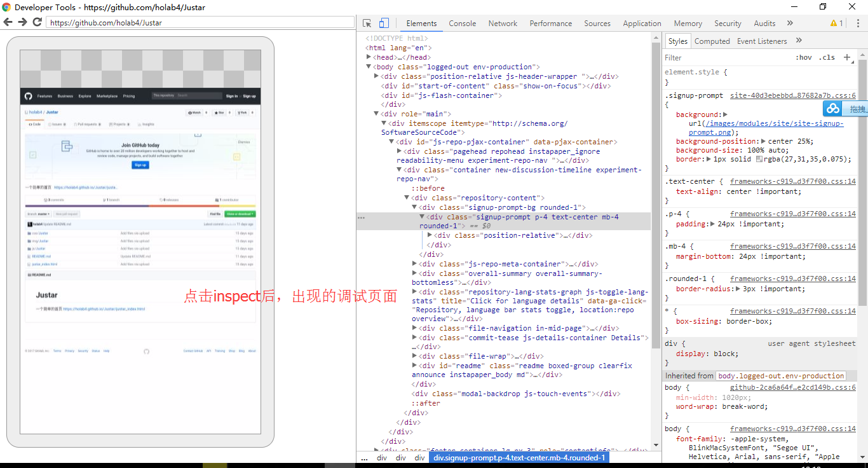
Task: Expand the border shorthand property triangle
Action: click(x=709, y=159)
